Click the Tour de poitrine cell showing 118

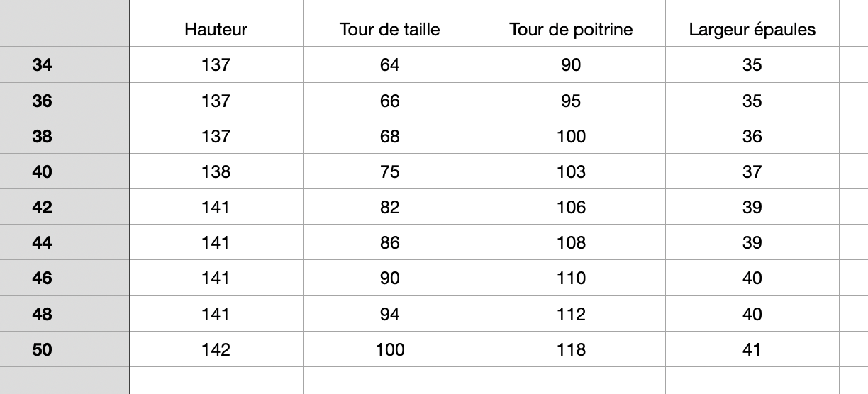pyautogui.click(x=571, y=349)
